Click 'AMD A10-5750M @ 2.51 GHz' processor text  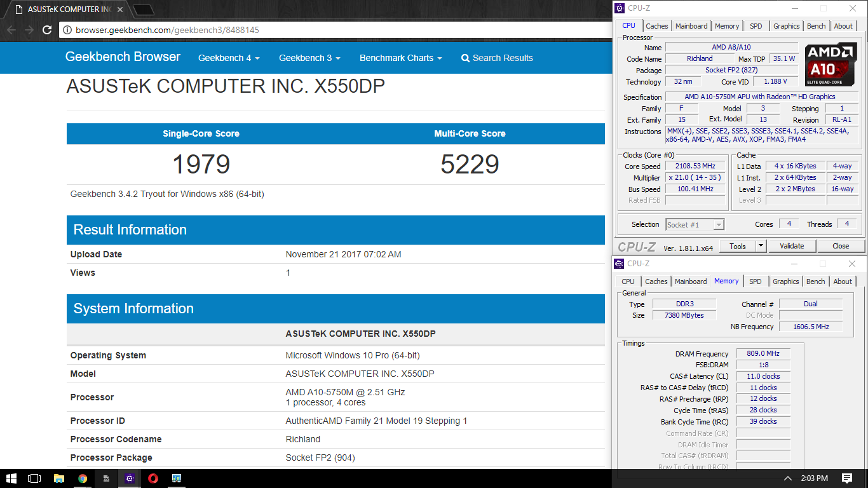point(345,392)
